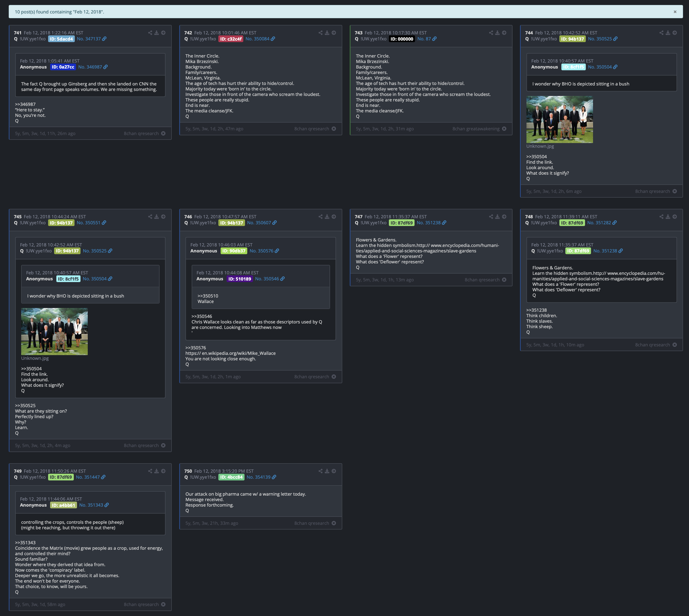Click '5y, 5m, 3w, 21h, 33m ago' text
The height and width of the screenshot is (616, 689).
[x=212, y=523]
